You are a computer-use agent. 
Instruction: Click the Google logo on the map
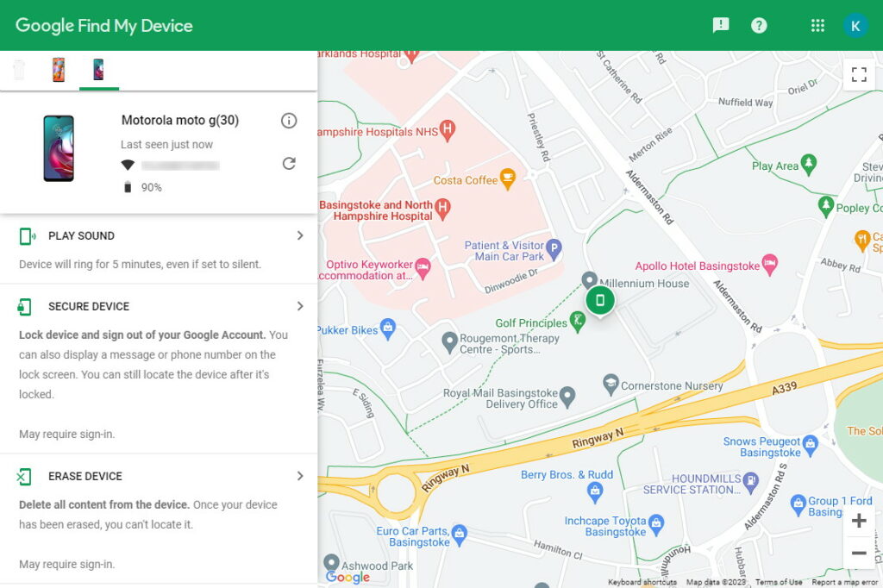click(x=347, y=578)
